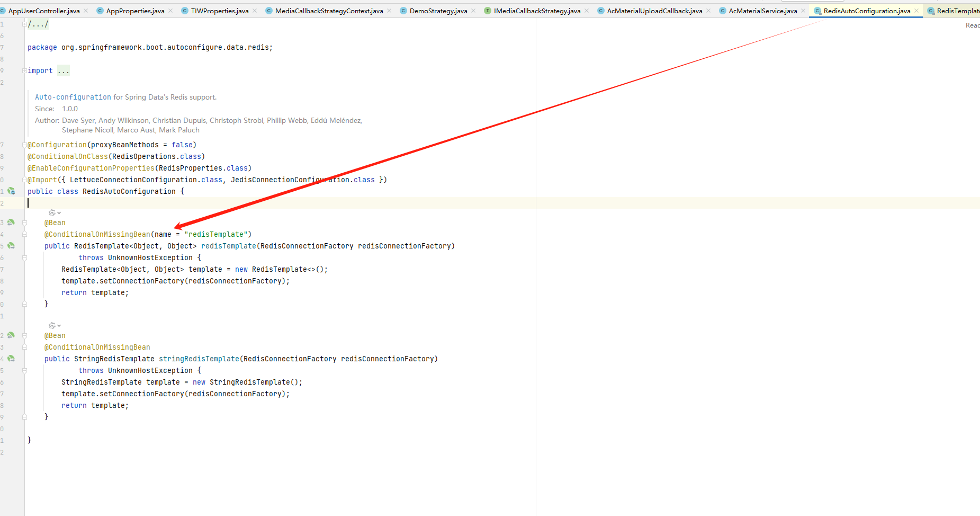Click 'Since: 1.0.0' doc text
980x516 pixels.
tap(57, 109)
